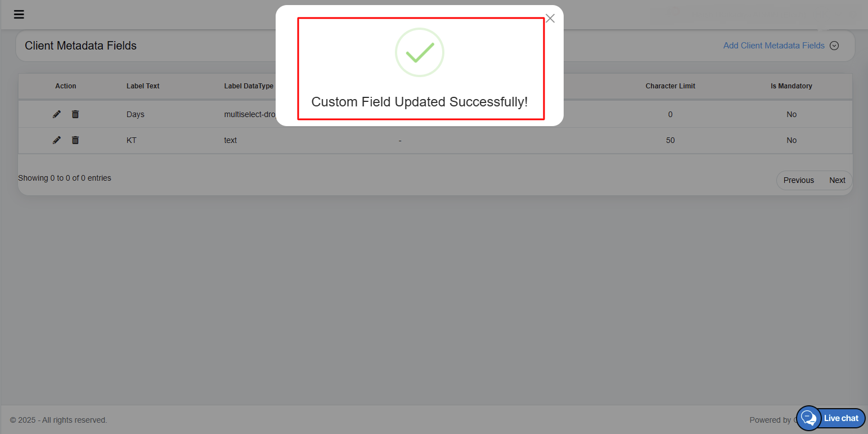This screenshot has height=434, width=868.
Task: Delete the Days metadata field
Action: point(75,114)
